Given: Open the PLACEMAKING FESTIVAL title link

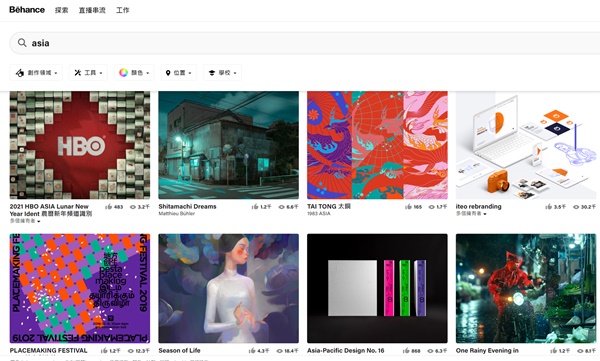Looking at the screenshot, I should pos(49,351).
